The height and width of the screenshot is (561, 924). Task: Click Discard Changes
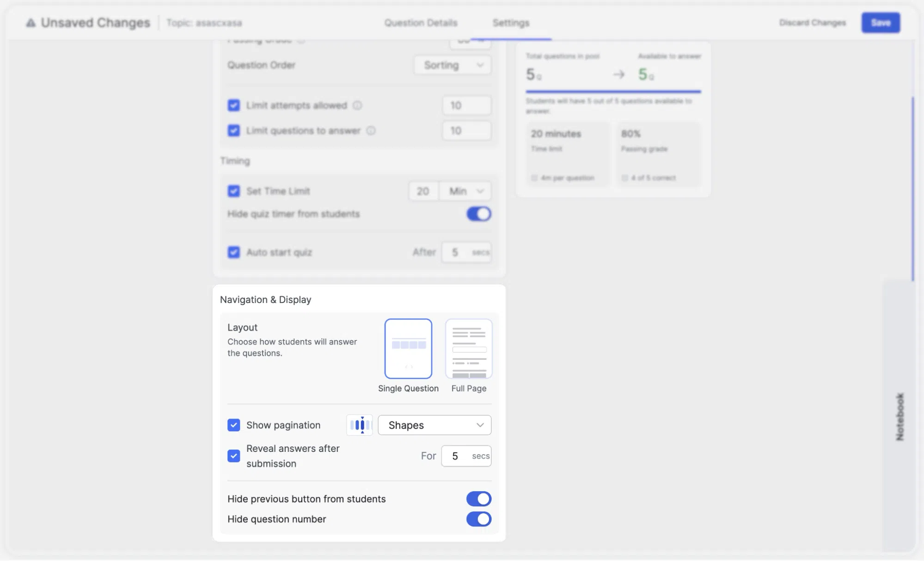(x=812, y=23)
